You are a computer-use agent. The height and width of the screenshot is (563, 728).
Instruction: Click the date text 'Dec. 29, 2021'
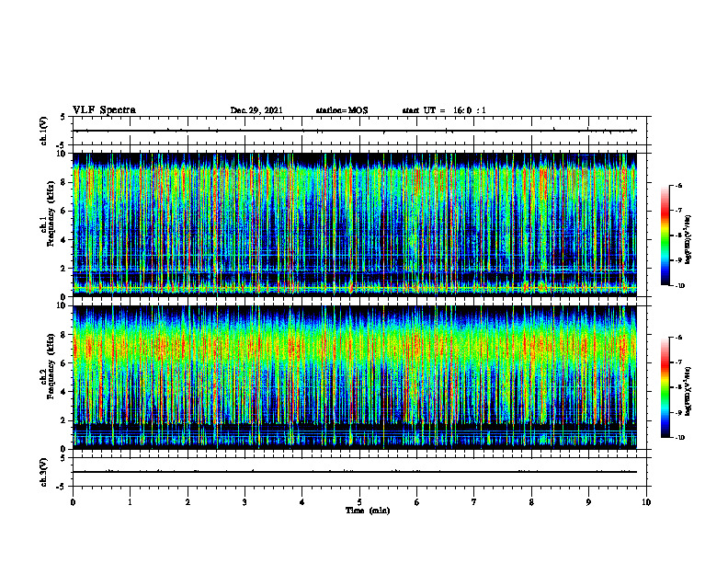coord(256,110)
